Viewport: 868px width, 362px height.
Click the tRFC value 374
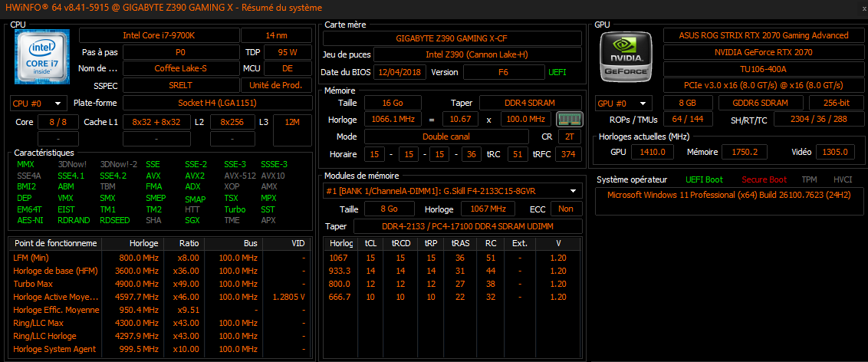point(568,154)
